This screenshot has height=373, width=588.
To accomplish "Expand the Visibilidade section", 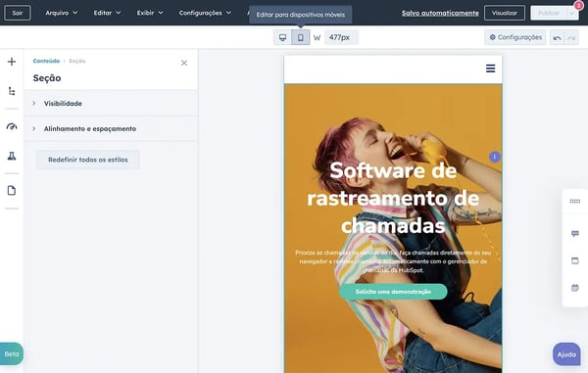I will (110, 104).
